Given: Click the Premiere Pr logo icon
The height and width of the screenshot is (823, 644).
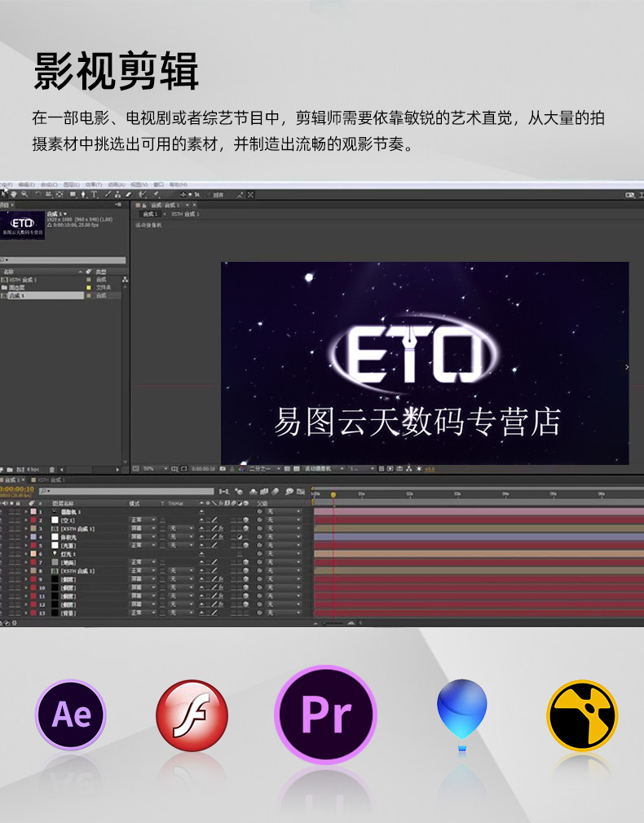Looking at the screenshot, I should click(326, 715).
